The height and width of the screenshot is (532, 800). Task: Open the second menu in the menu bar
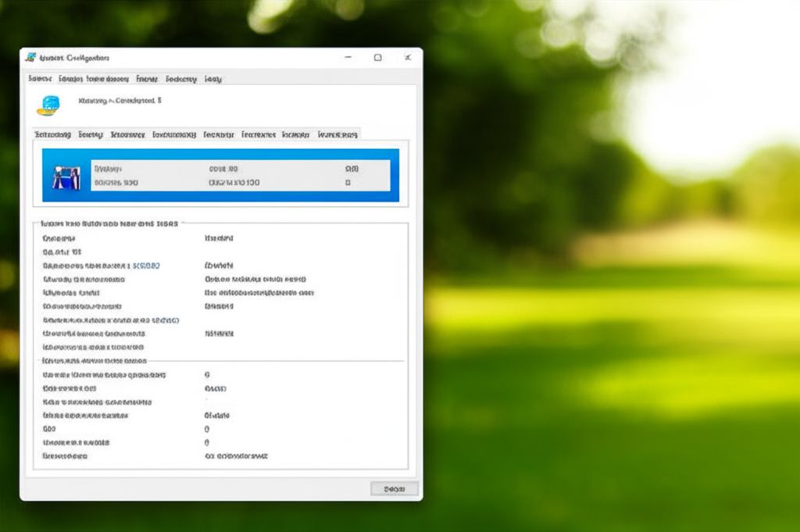click(x=70, y=79)
